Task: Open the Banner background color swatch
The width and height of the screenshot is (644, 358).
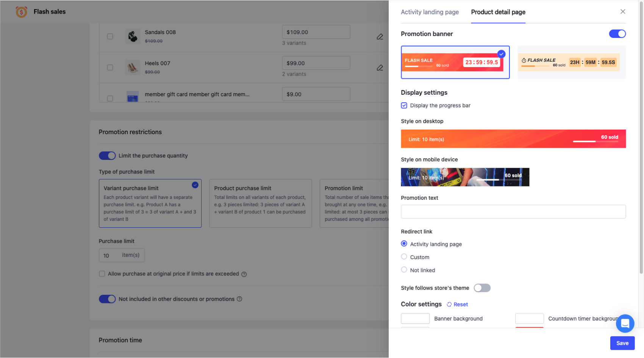Action: click(415, 319)
